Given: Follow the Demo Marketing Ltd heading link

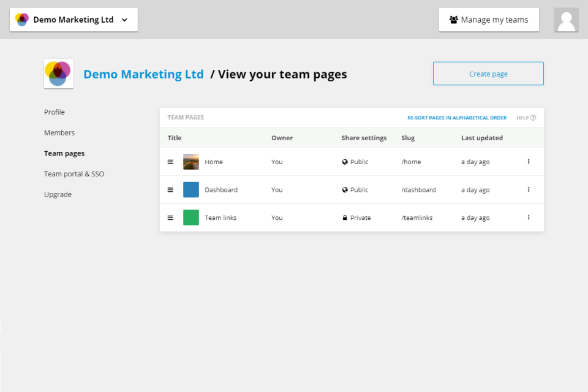Looking at the screenshot, I should tap(143, 74).
